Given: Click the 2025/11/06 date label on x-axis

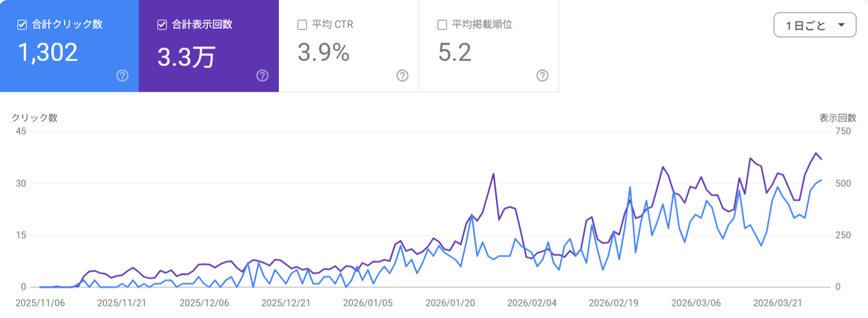Looking at the screenshot, I should click(40, 303).
